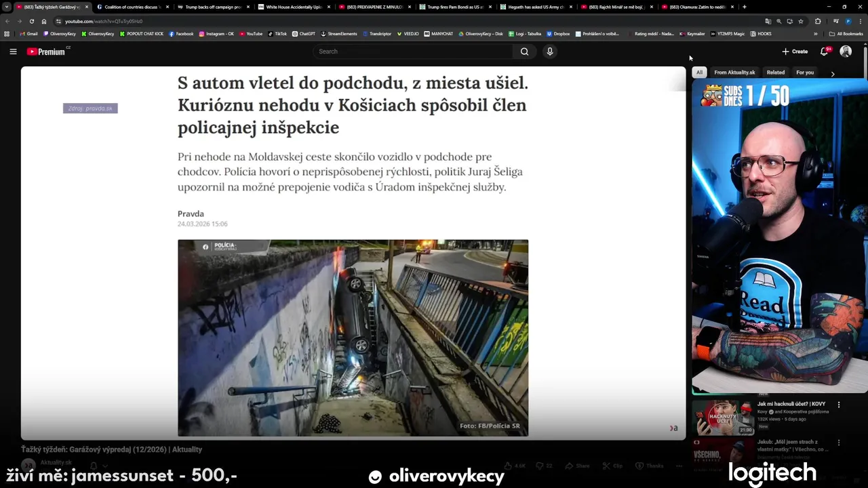Click the browser home button
This screenshot has height=488, width=868.
tap(44, 21)
